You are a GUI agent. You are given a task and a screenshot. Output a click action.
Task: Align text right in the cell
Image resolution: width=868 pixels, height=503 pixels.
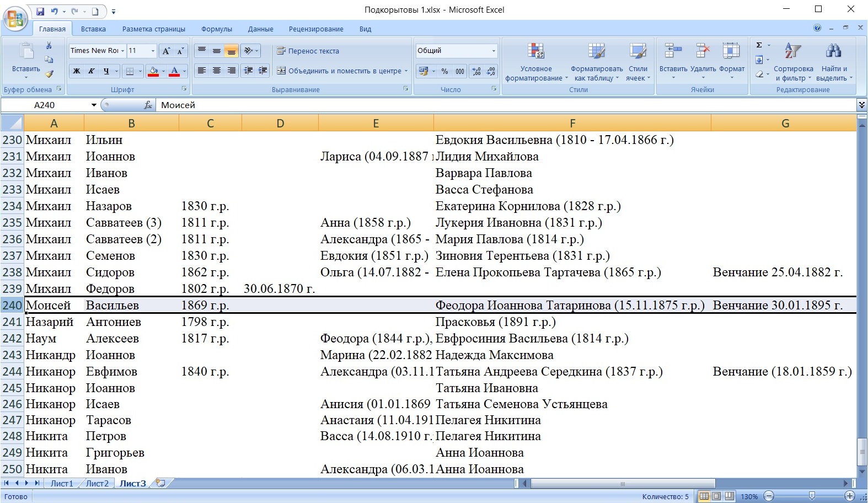click(232, 71)
